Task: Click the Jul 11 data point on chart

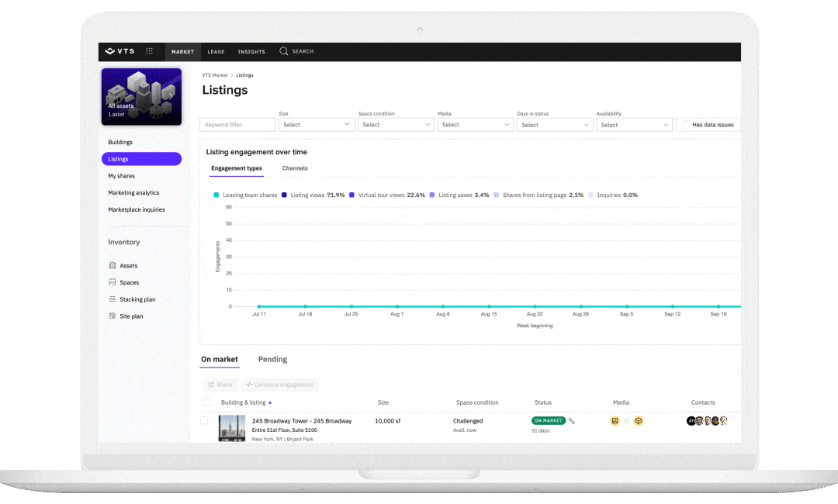Action: click(259, 306)
